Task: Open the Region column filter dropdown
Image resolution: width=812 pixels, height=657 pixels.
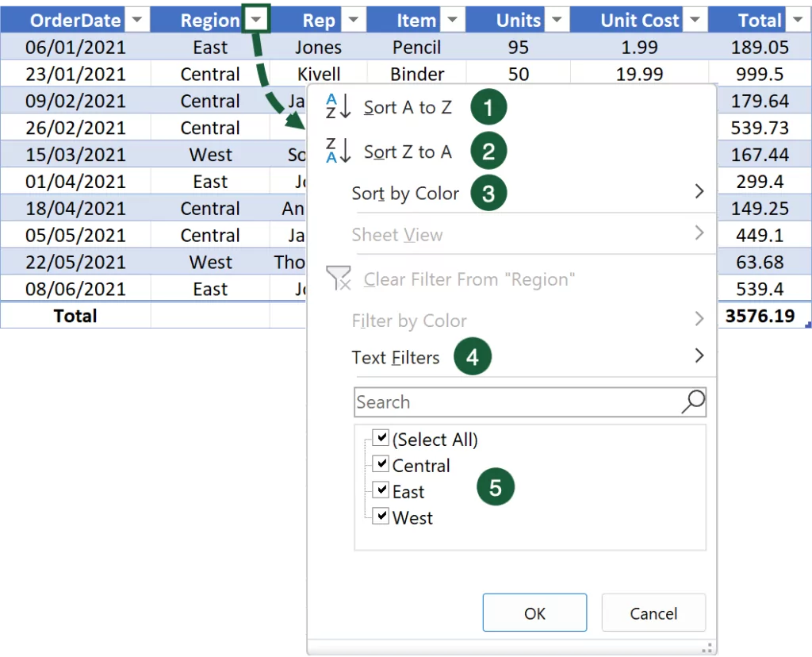Action: click(x=258, y=21)
